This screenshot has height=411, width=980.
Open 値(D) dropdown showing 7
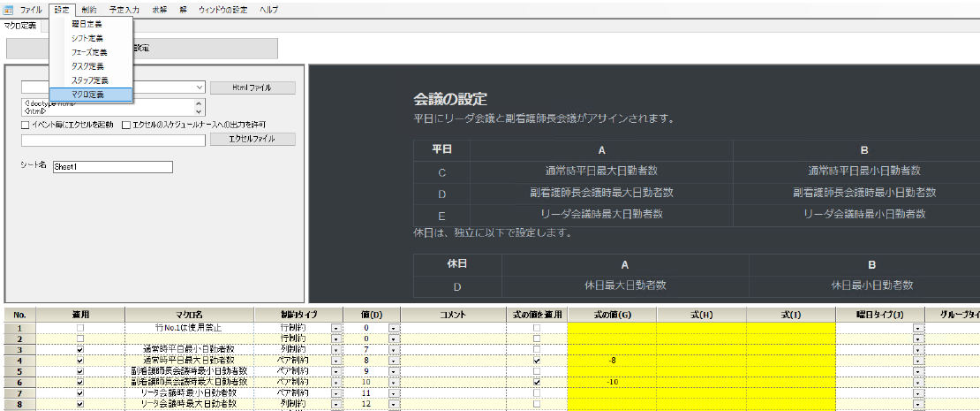pos(393,350)
